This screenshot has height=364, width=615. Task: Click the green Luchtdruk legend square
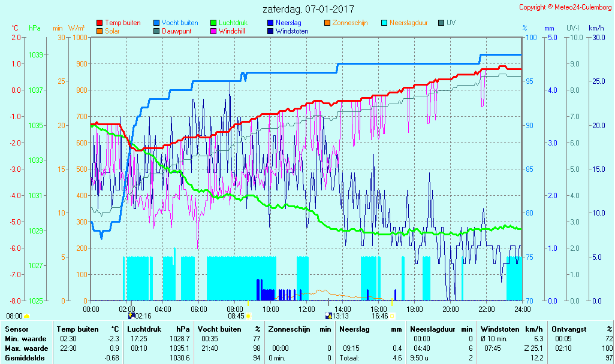coord(213,23)
